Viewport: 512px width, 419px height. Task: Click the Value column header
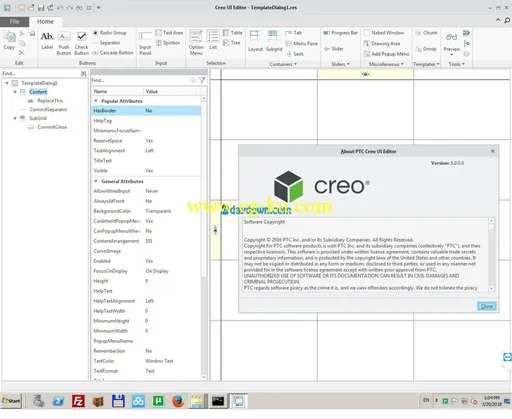click(x=170, y=91)
